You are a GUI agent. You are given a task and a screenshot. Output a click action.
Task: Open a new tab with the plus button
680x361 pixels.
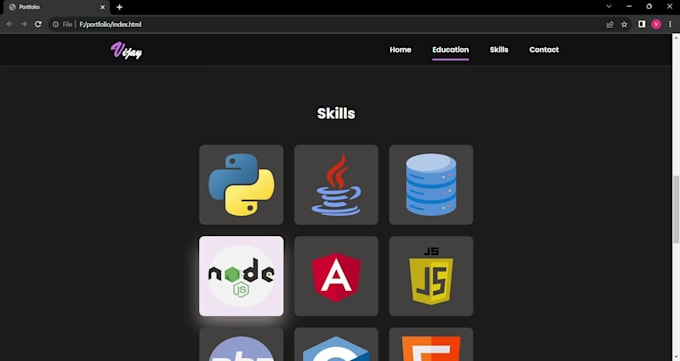119,7
